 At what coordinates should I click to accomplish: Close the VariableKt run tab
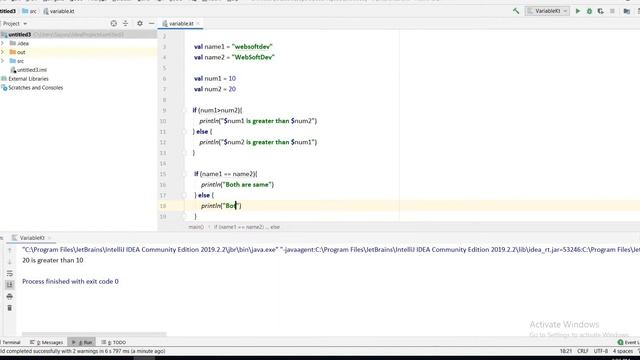pyautogui.click(x=49, y=238)
